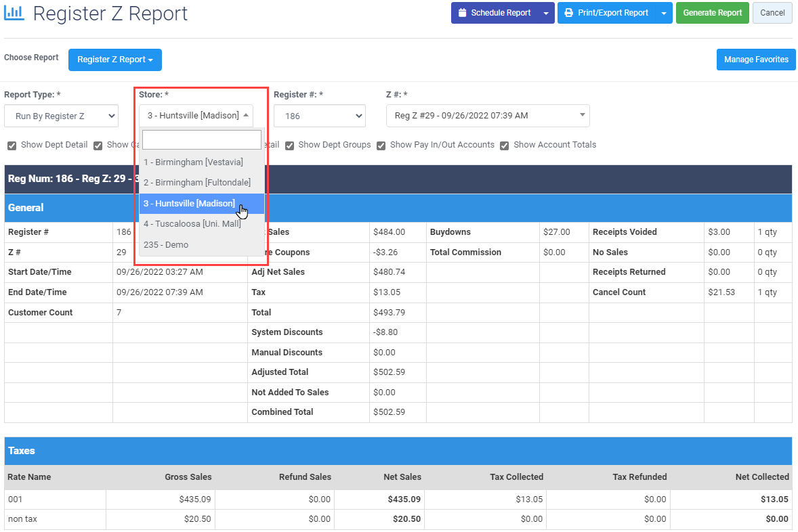Open the Schedule Report split arrow
798x532 pixels.
tap(546, 13)
